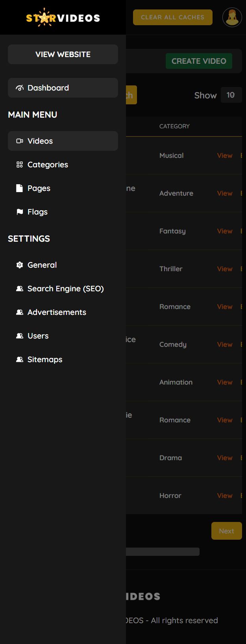Open the Show entries count dropdown
The height and width of the screenshot is (644, 246).
pos(231,95)
